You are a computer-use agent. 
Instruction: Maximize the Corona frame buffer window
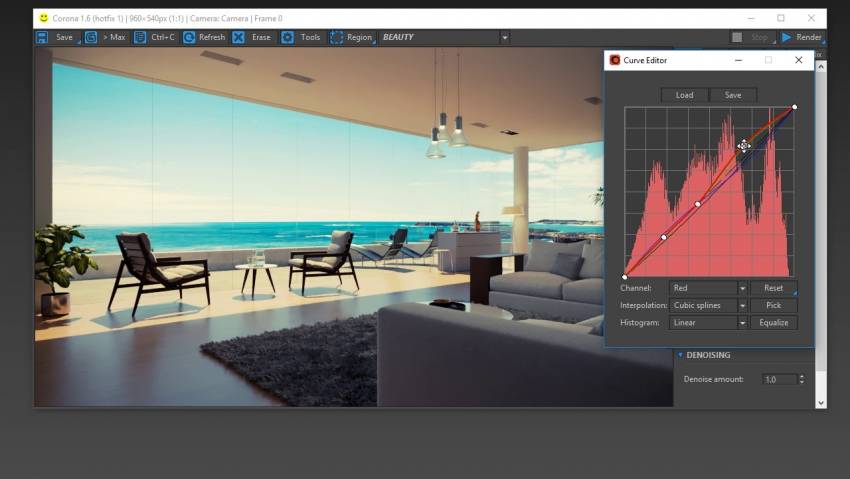tap(781, 18)
